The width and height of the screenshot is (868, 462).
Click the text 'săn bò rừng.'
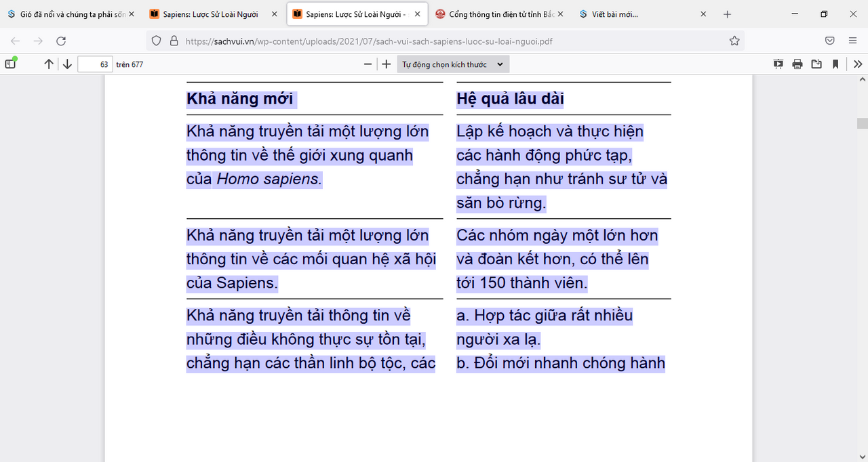coord(501,203)
